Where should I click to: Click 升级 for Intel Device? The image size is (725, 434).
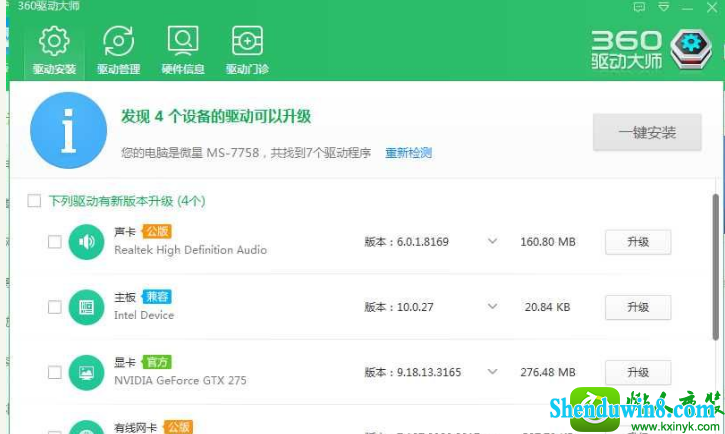(x=638, y=307)
